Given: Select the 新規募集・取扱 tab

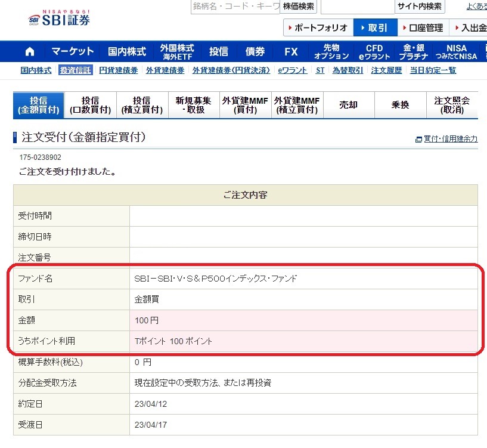Looking at the screenshot, I should [194, 105].
